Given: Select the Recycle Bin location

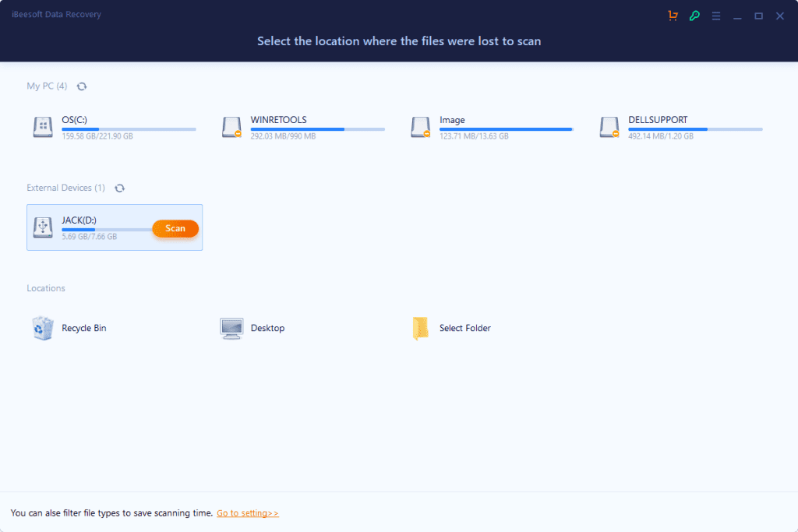Looking at the screenshot, I should point(69,328).
